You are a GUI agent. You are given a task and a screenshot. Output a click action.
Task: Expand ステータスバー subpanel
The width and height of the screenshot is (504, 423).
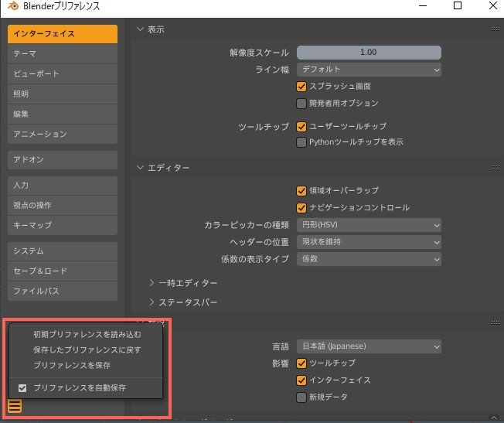pyautogui.click(x=152, y=302)
